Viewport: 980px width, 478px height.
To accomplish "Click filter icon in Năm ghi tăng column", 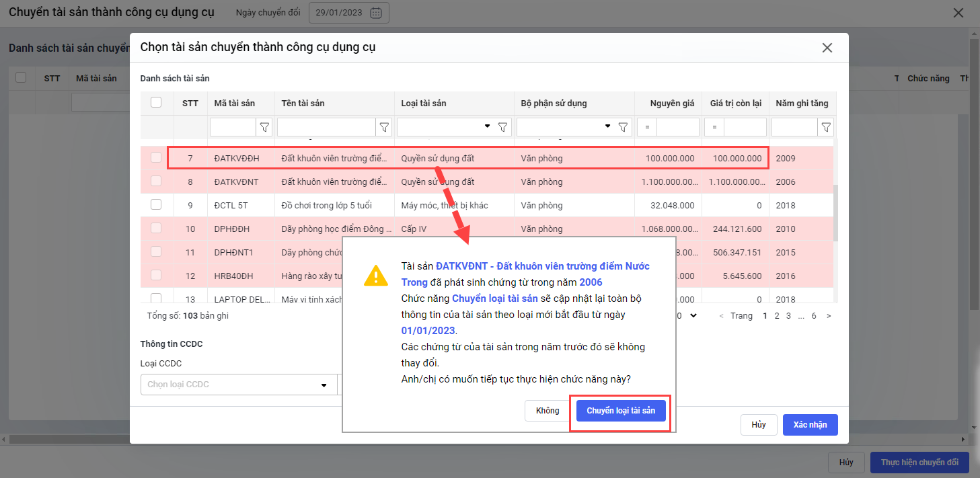I will click(826, 127).
